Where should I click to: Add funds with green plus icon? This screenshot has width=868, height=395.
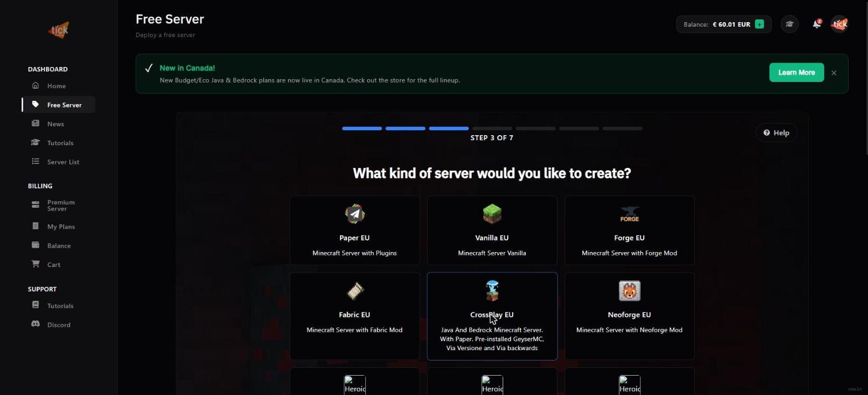[759, 24]
